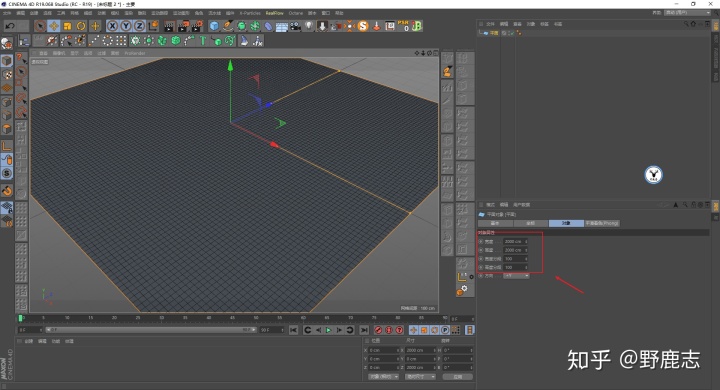The height and width of the screenshot is (390, 720).
Task: Open the RealFlow menu
Action: (275, 13)
